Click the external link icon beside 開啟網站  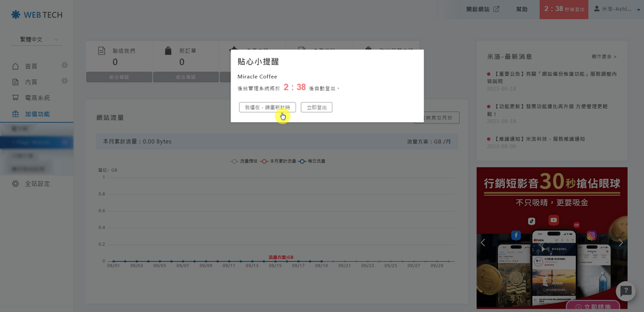[x=496, y=10]
